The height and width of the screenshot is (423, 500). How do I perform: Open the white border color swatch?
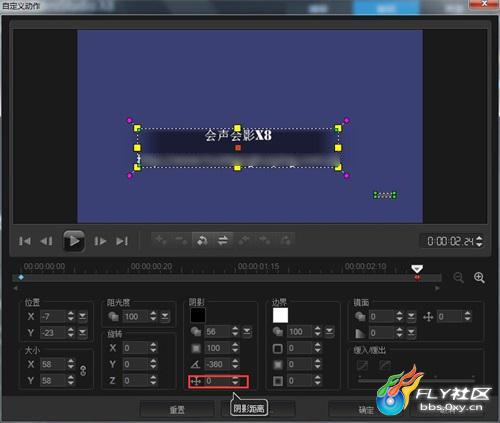tap(280, 315)
